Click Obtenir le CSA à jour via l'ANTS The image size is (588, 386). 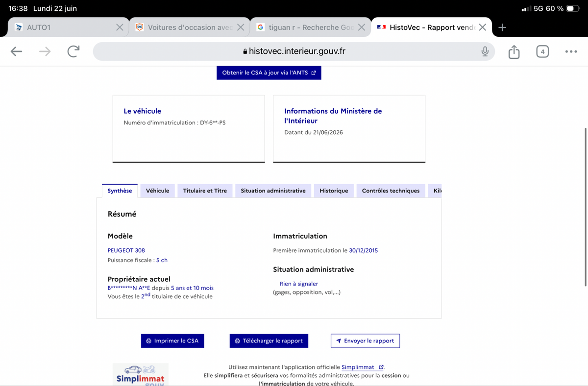(269, 72)
